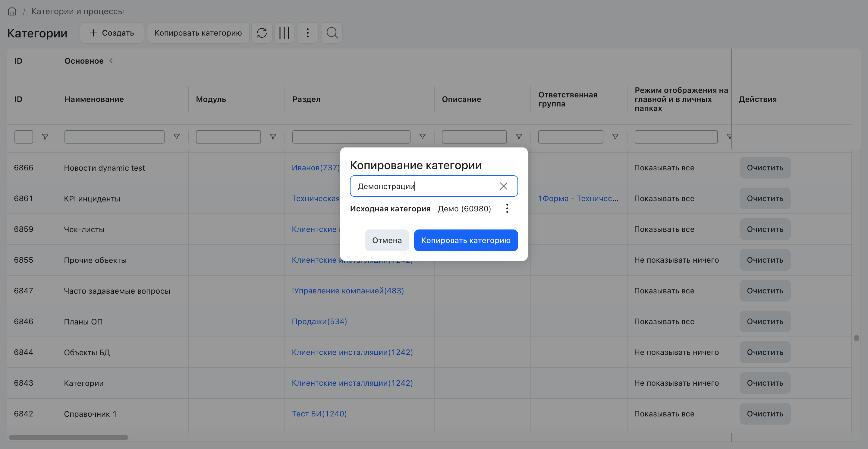Open the Модуль column filter icon

click(273, 137)
